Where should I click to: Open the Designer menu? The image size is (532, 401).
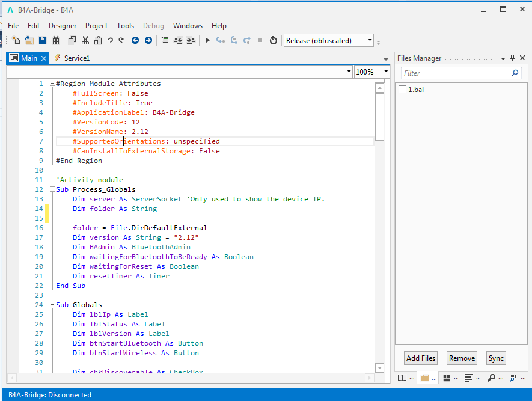pyautogui.click(x=63, y=26)
